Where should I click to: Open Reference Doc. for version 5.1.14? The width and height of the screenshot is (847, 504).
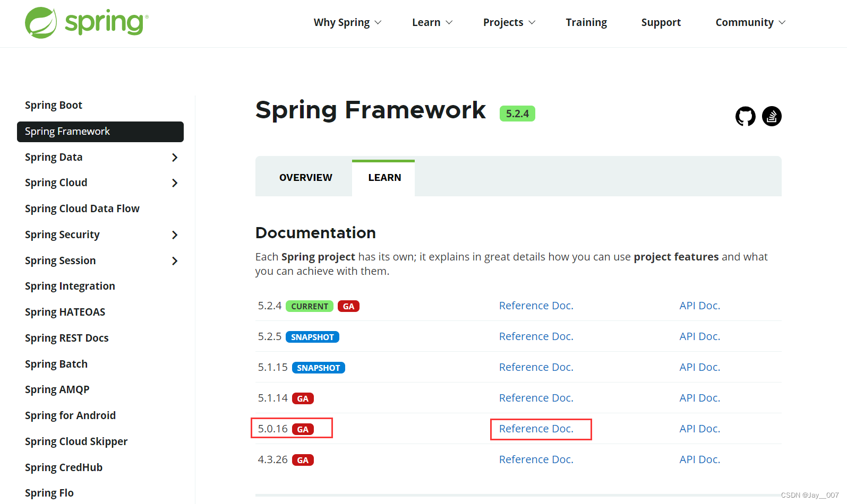(x=536, y=398)
